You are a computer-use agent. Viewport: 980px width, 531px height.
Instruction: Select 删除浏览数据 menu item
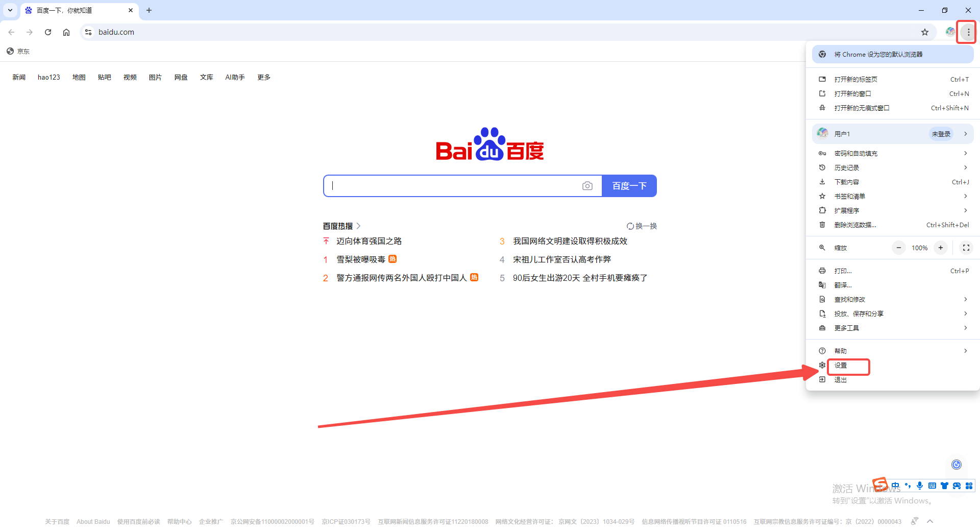893,225
